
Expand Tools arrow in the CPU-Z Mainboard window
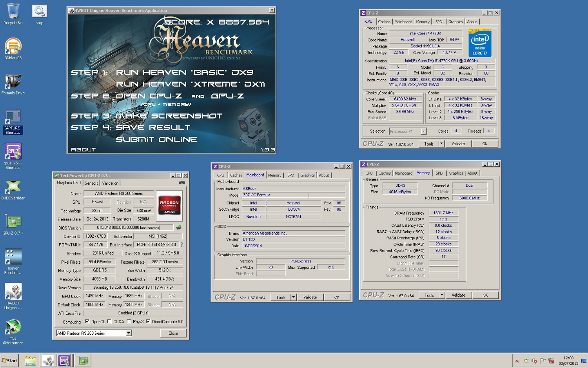pyautogui.click(x=293, y=297)
